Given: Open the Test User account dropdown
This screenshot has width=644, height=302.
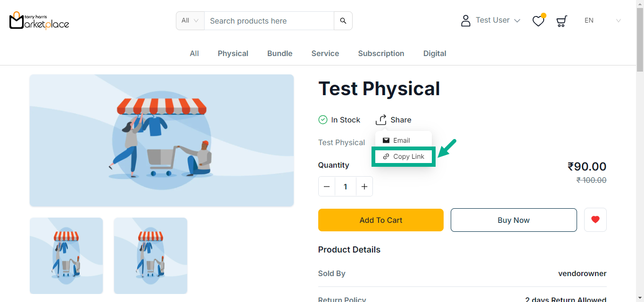Looking at the screenshot, I should (x=497, y=20).
